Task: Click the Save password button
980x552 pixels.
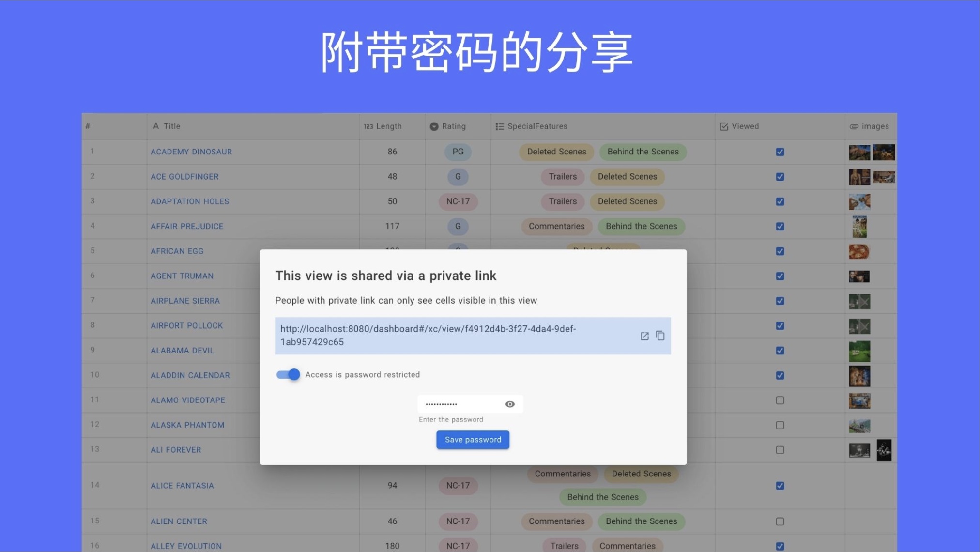Action: (x=473, y=439)
